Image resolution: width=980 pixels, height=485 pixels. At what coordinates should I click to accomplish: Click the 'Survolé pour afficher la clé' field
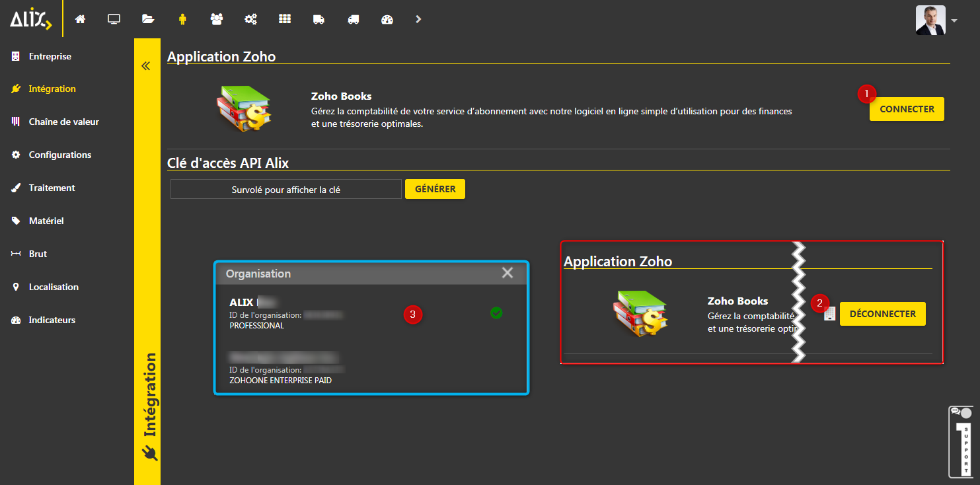click(x=286, y=189)
